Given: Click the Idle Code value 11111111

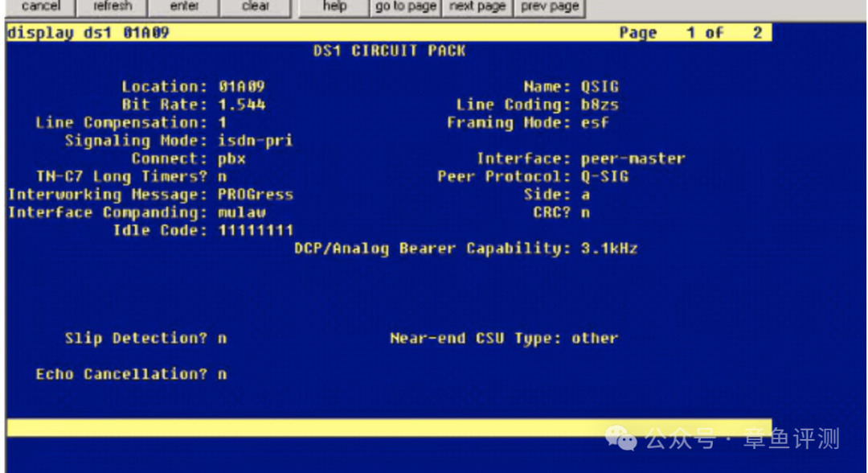Looking at the screenshot, I should [256, 230].
